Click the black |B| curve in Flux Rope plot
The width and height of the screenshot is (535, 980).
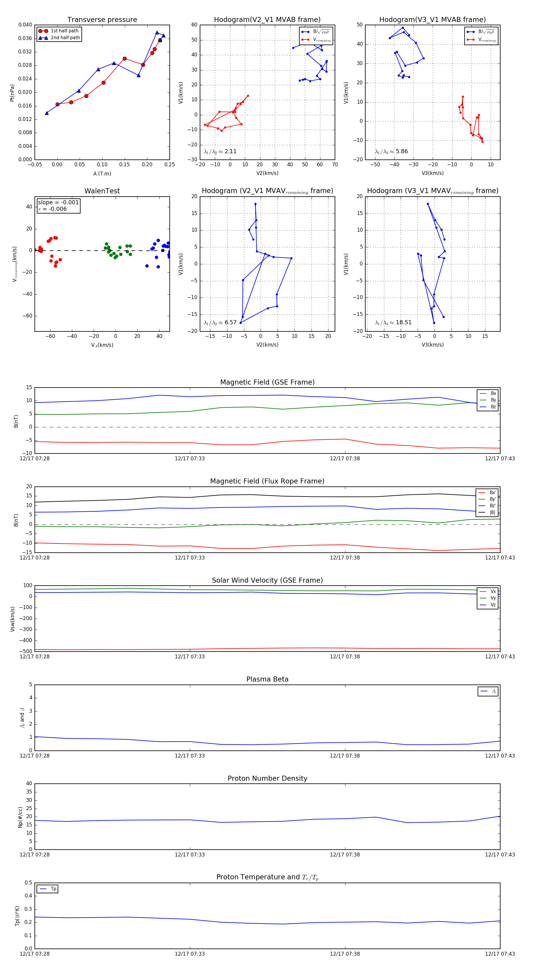(267, 495)
